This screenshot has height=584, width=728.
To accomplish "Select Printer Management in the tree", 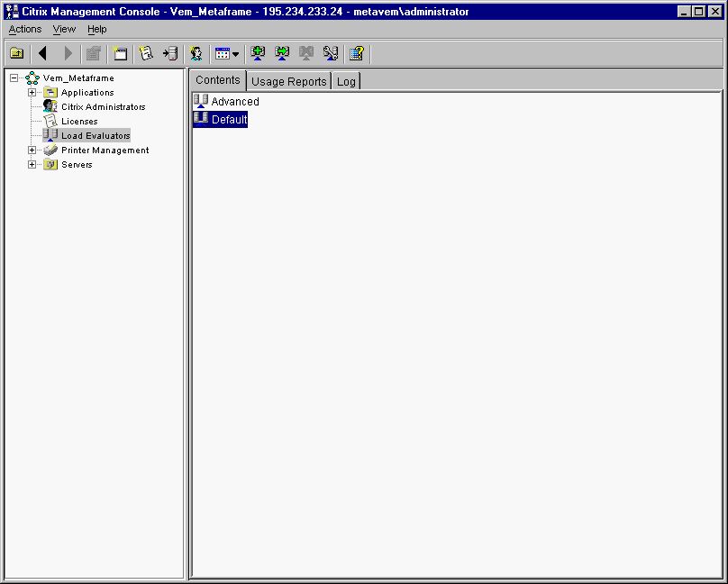I will pos(105,150).
